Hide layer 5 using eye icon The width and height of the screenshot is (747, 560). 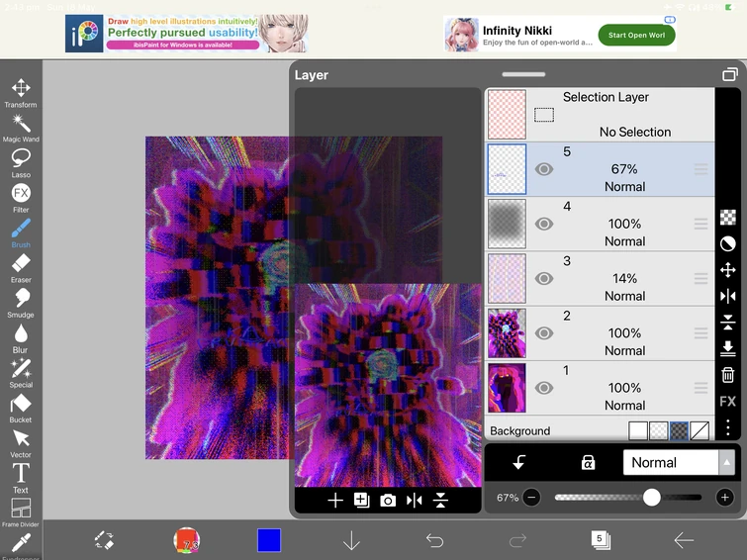point(544,169)
